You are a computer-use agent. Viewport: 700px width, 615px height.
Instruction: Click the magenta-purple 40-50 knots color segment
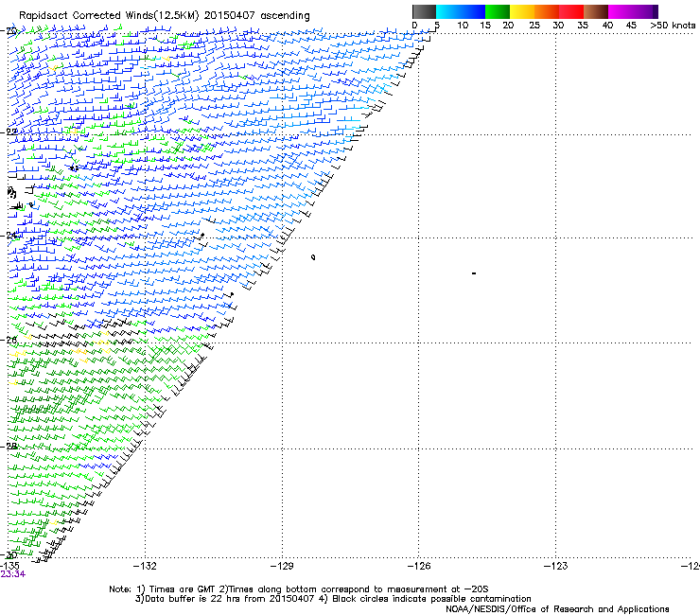click(633, 11)
